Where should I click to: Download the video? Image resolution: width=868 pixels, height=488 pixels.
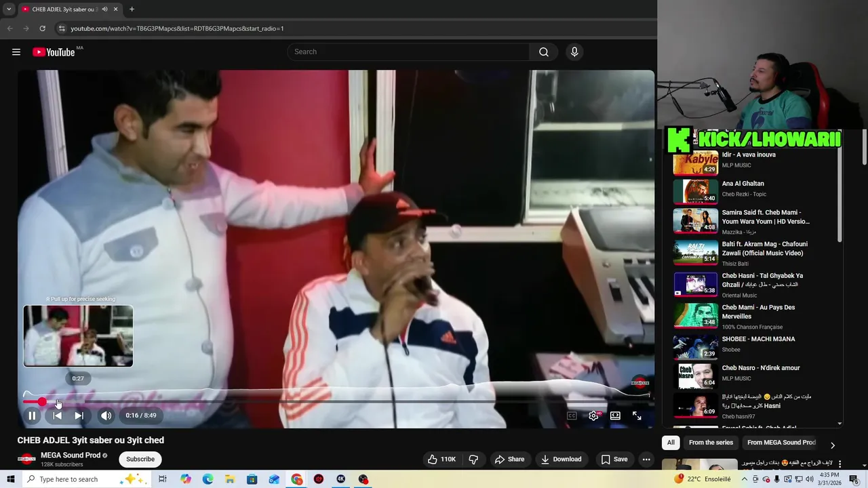tap(561, 459)
